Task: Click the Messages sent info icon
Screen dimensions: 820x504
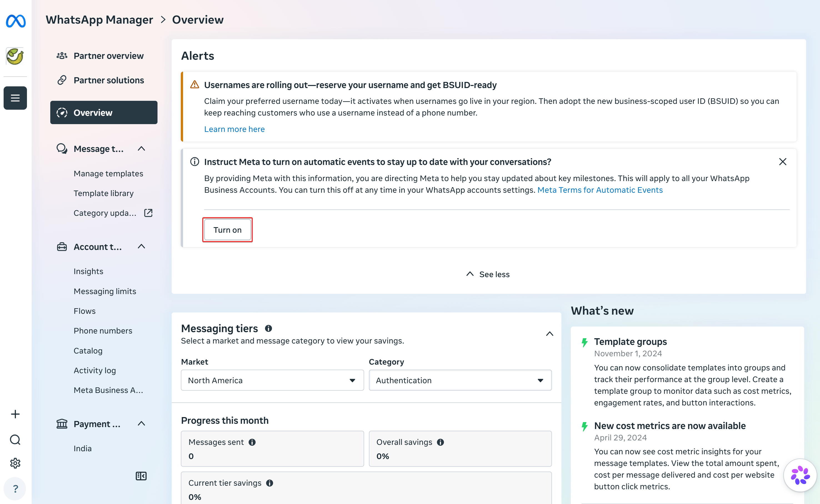Action: pyautogui.click(x=252, y=442)
